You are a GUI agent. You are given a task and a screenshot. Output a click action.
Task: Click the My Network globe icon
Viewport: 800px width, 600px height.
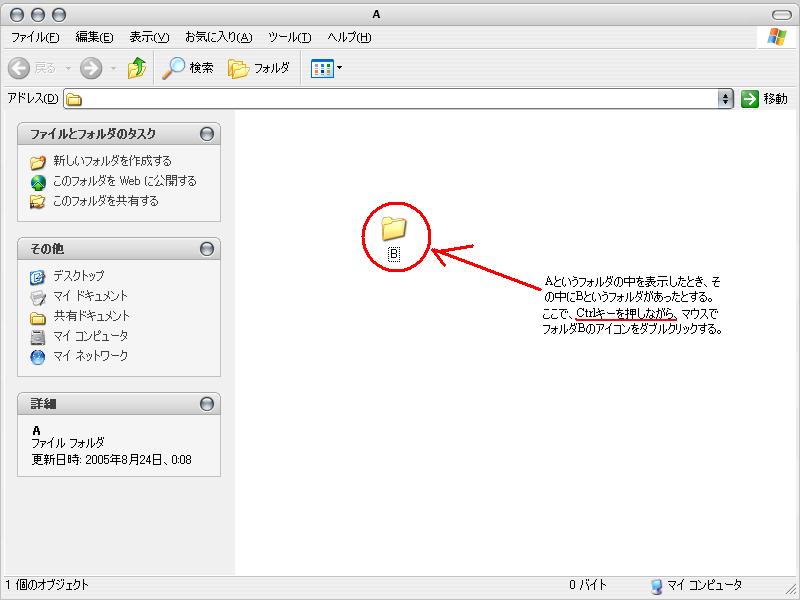click(38, 357)
